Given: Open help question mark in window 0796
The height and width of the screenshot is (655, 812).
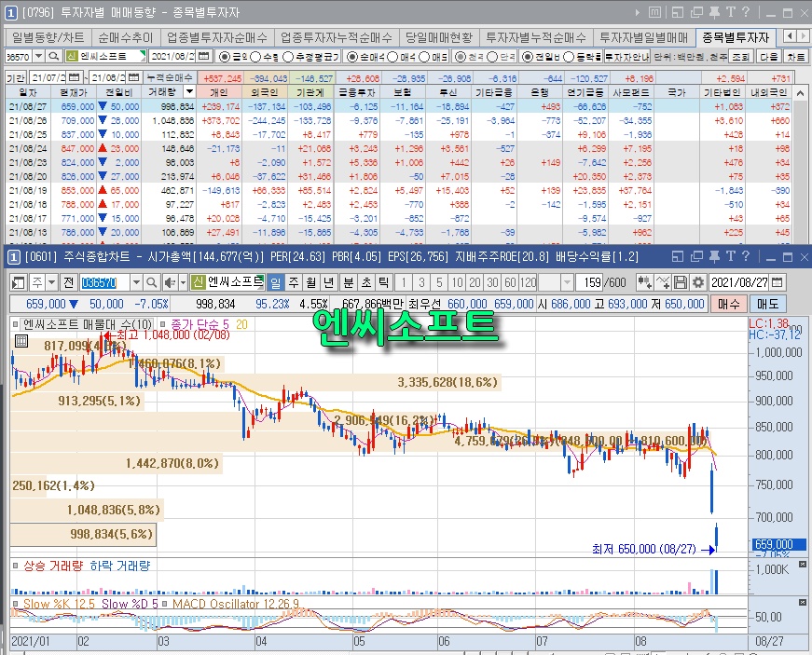Looking at the screenshot, I should coord(746,12).
